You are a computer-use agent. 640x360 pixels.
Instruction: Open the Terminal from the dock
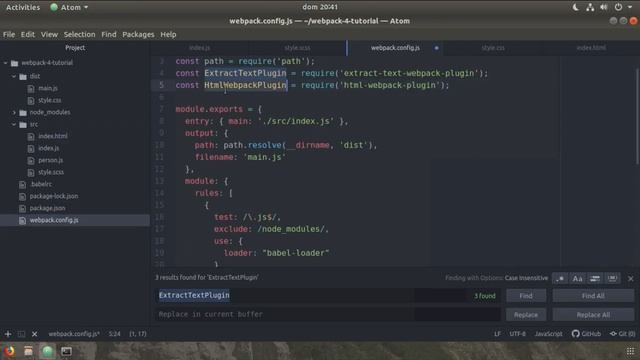(x=67, y=351)
